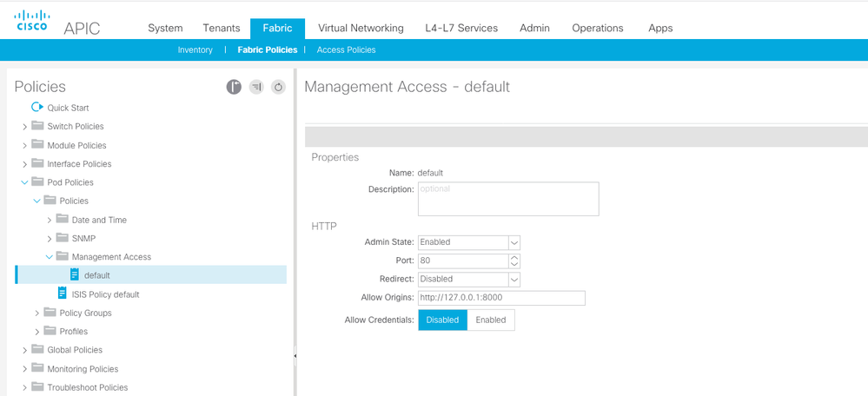This screenshot has width=868, height=396.
Task: Increase the Port value with up arrow
Action: pos(514,257)
